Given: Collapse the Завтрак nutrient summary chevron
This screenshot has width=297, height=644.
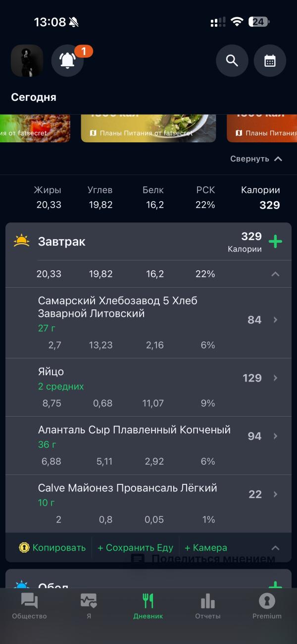Looking at the screenshot, I should point(275,274).
